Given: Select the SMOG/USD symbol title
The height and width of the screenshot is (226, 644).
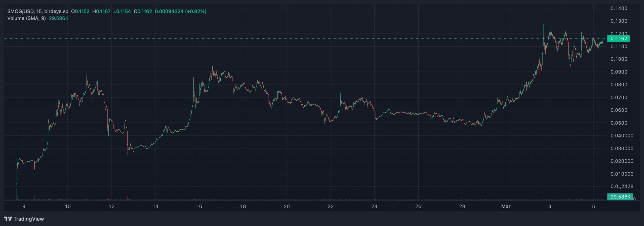Looking at the screenshot, I should pyautogui.click(x=21, y=11).
